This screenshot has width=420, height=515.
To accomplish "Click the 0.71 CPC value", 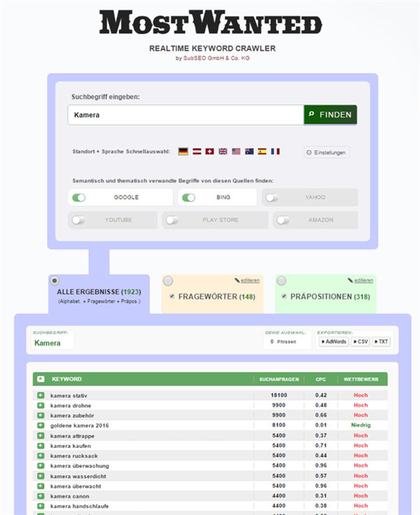I will pyautogui.click(x=321, y=445).
